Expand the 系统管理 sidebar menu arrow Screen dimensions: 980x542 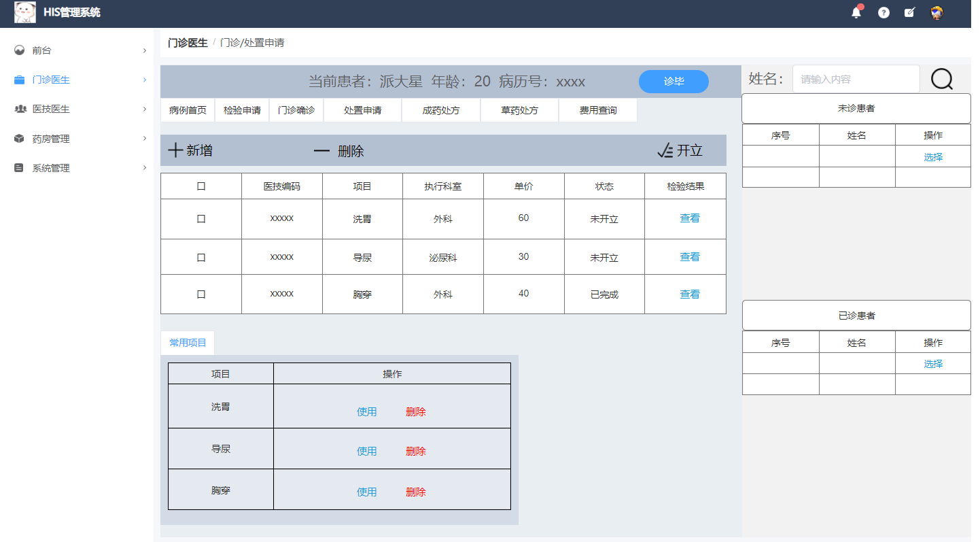pos(144,168)
